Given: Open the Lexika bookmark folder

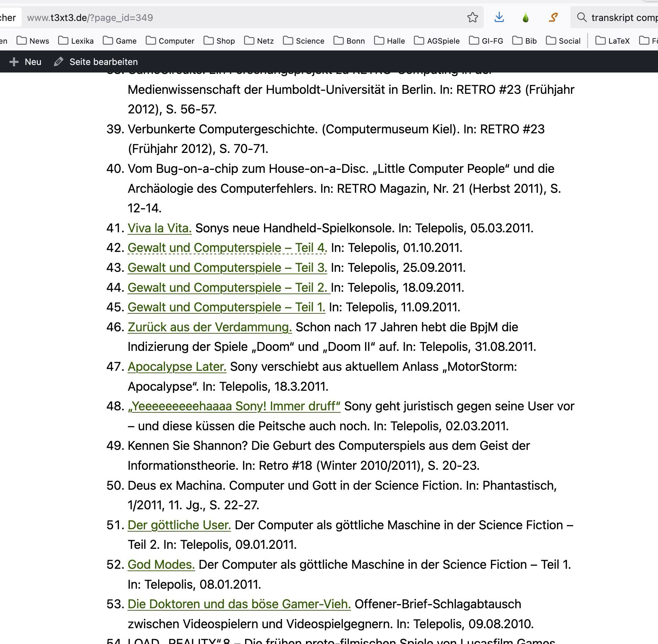Looking at the screenshot, I should (76, 41).
